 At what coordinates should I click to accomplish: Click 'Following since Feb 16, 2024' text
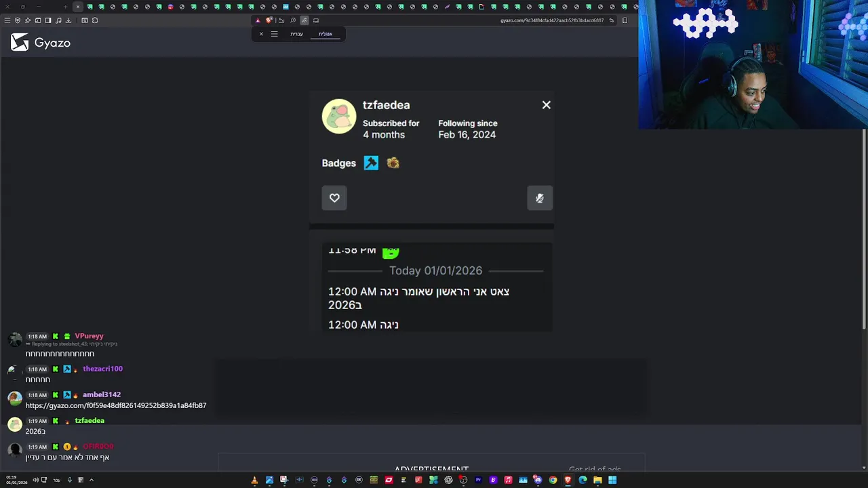coord(468,129)
